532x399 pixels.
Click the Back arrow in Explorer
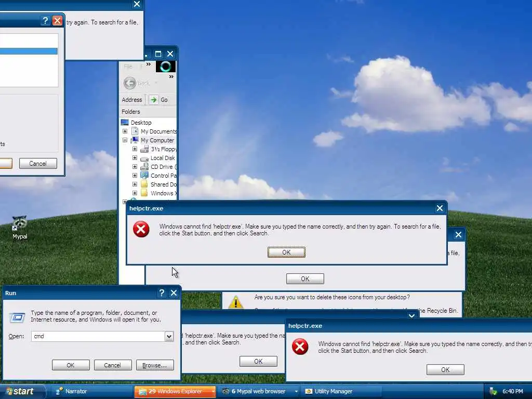129,83
